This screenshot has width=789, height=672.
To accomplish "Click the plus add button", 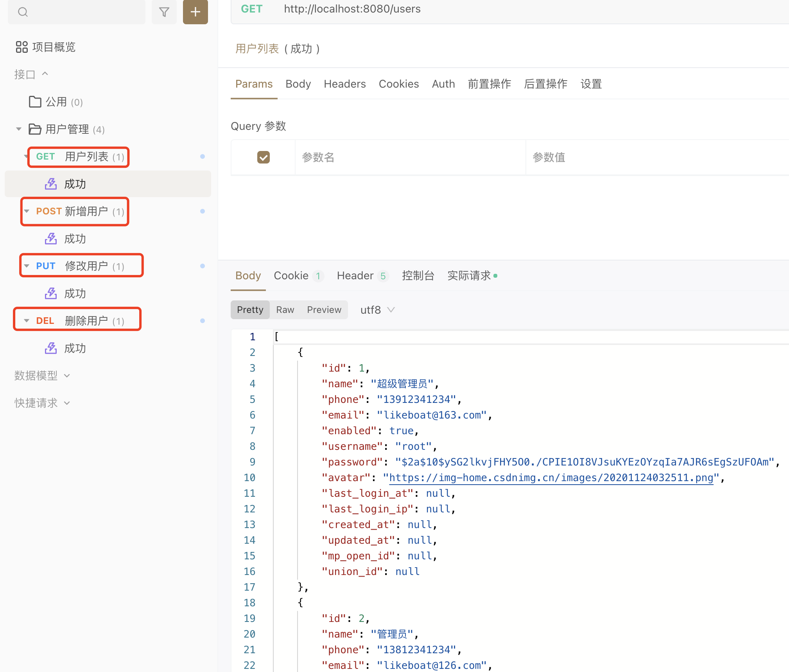I will [195, 12].
